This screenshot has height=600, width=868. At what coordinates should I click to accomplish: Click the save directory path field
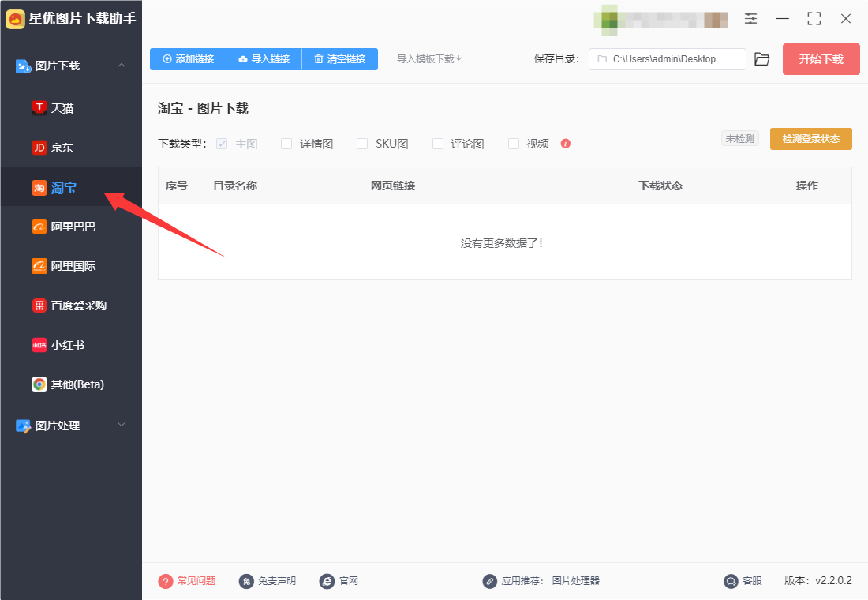coord(667,59)
